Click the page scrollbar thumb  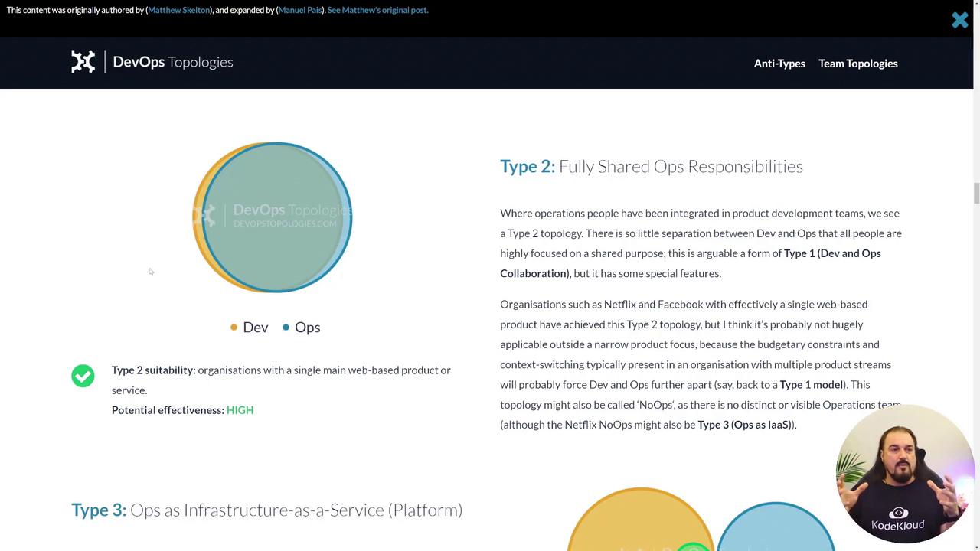point(975,193)
